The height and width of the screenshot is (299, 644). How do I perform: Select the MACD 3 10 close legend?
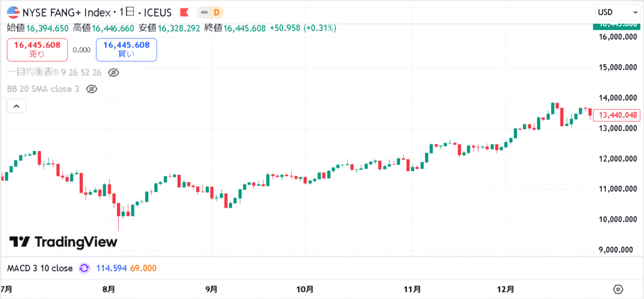(x=40, y=268)
